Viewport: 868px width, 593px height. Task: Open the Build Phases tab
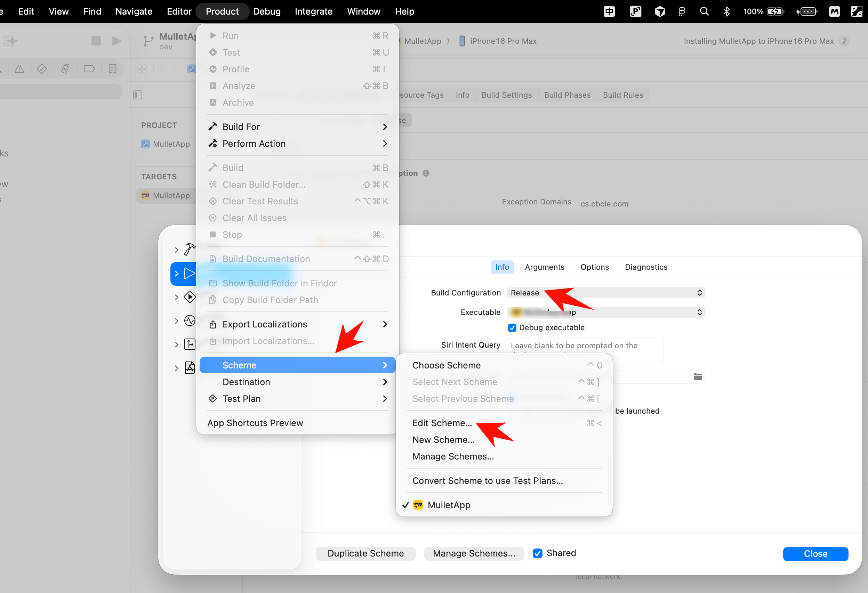tap(567, 95)
